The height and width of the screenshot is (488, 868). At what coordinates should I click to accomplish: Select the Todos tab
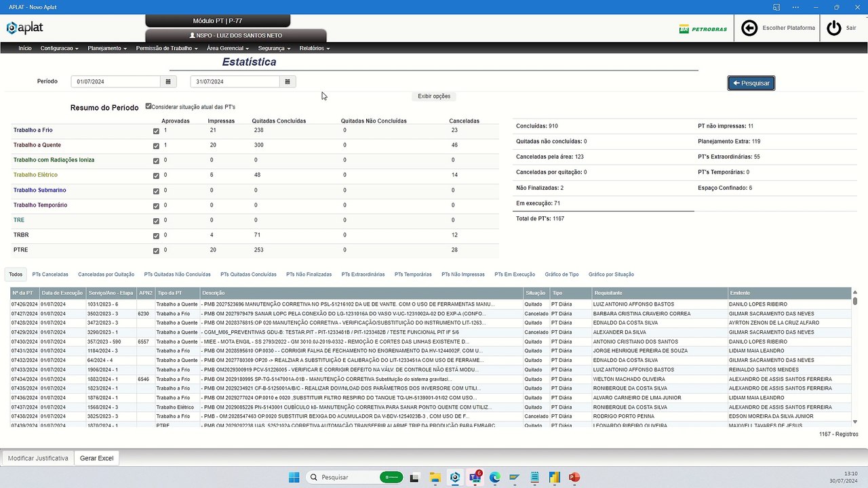coord(16,274)
